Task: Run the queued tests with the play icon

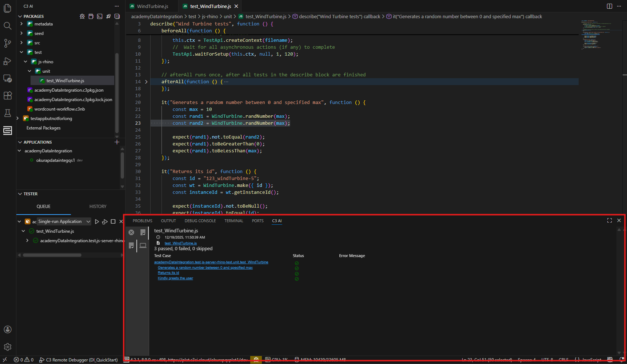Action: 97,221
